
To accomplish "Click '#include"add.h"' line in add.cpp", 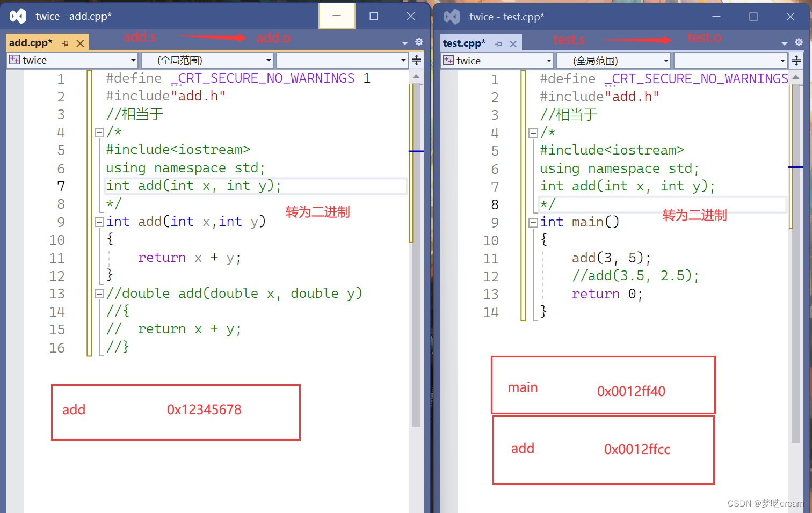I will coord(165,96).
